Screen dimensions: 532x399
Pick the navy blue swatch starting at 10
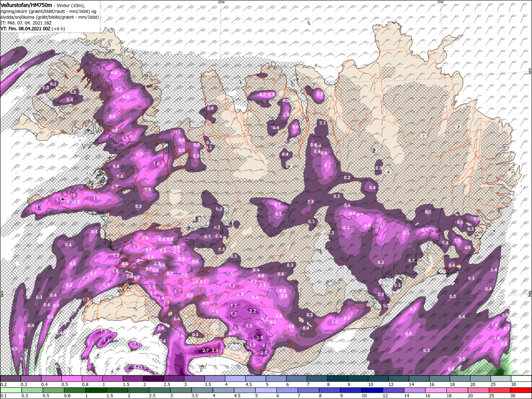[x=372, y=390]
